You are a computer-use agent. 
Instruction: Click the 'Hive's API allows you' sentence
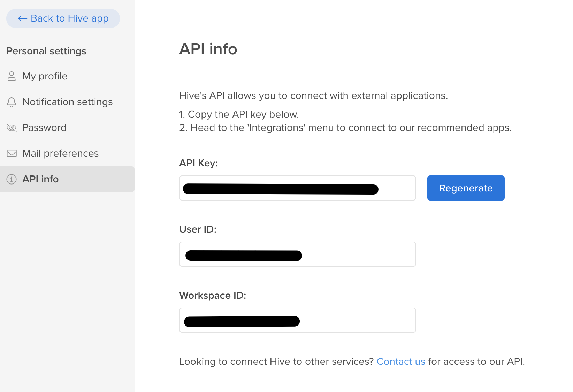pos(313,96)
